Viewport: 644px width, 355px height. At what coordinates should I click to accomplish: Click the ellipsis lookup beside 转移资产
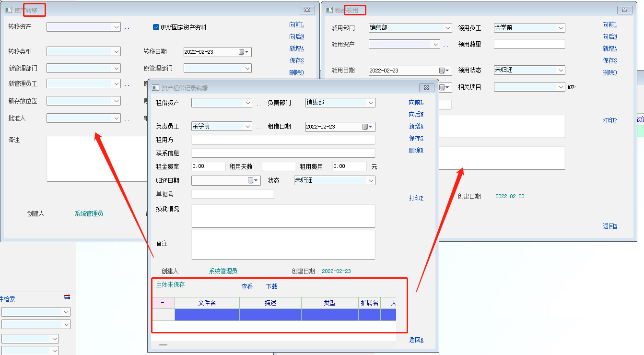(x=127, y=28)
